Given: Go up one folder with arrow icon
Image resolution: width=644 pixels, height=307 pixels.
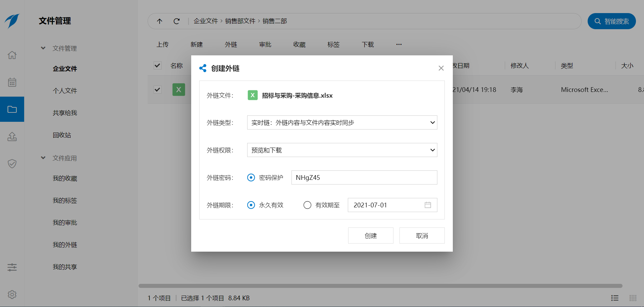Looking at the screenshot, I should (160, 21).
